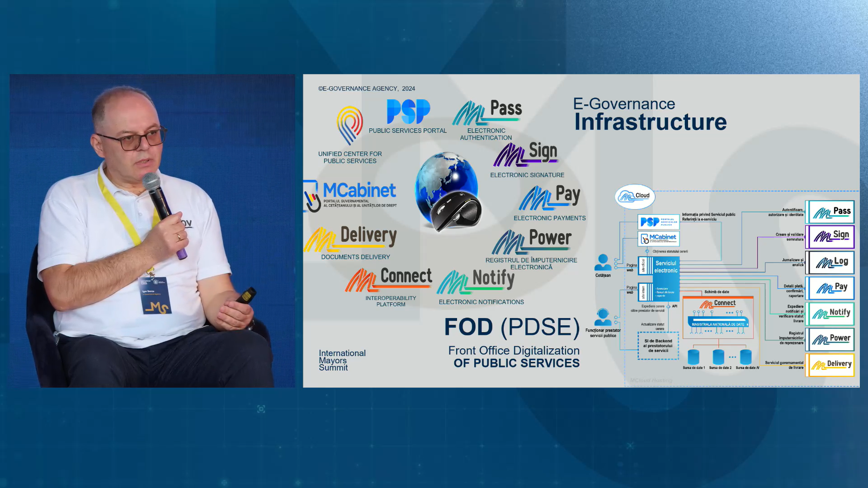Click the large PSP logo above Public Services Portal

(x=408, y=112)
